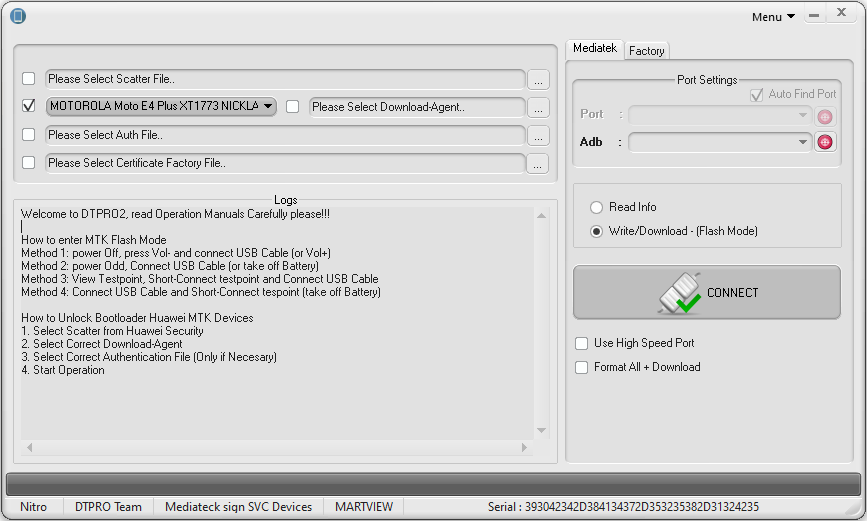The image size is (867, 521).
Task: Browse for Scatter File
Action: [538, 80]
